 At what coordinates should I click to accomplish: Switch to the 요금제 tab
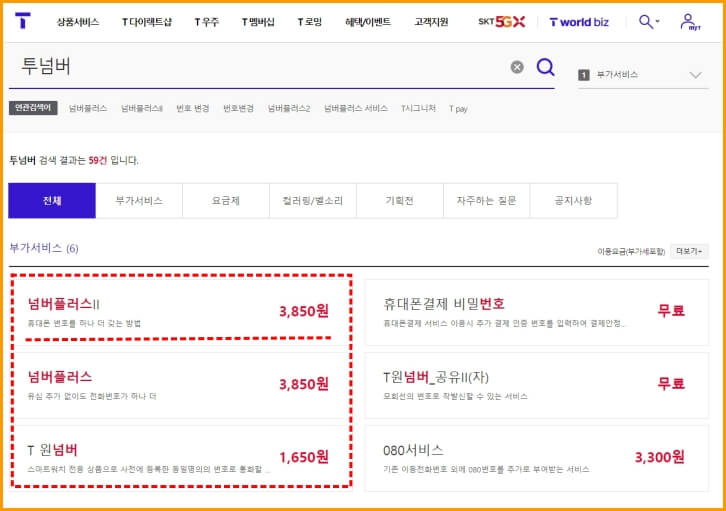[x=226, y=200]
